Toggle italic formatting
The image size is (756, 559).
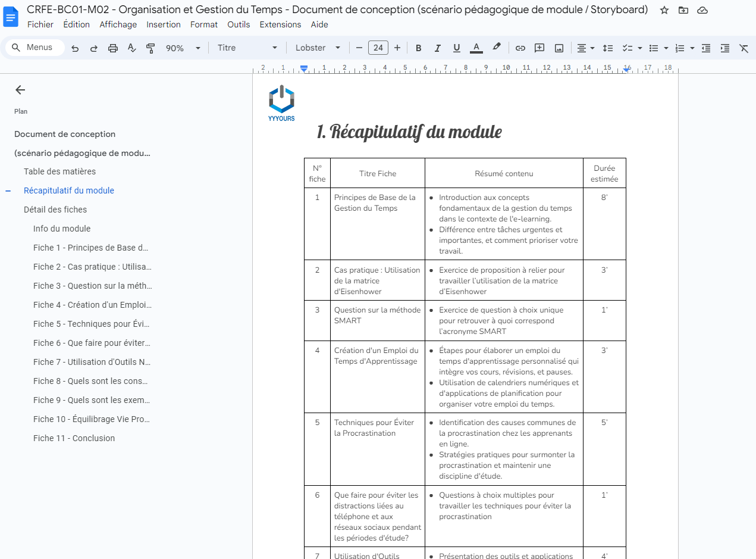[438, 48]
